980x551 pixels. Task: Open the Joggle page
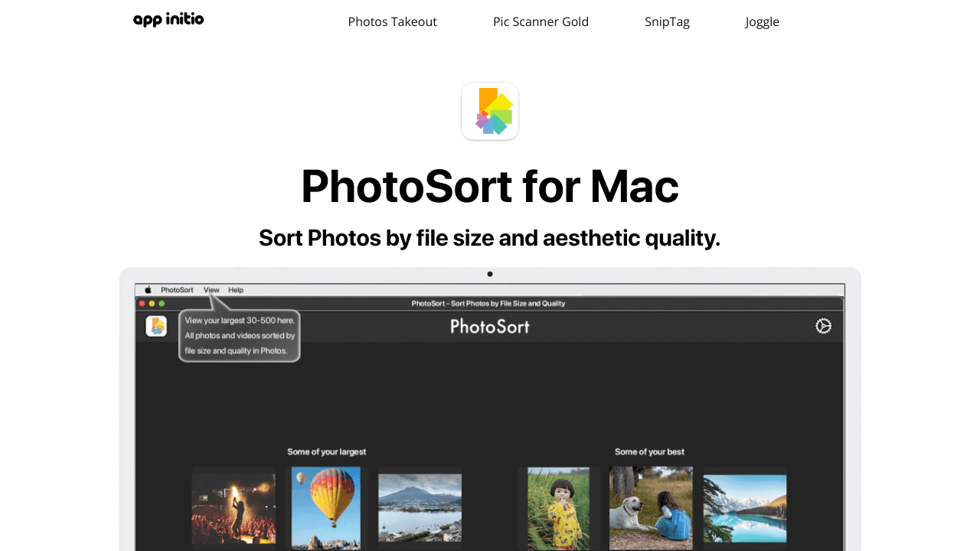pyautogui.click(x=763, y=21)
